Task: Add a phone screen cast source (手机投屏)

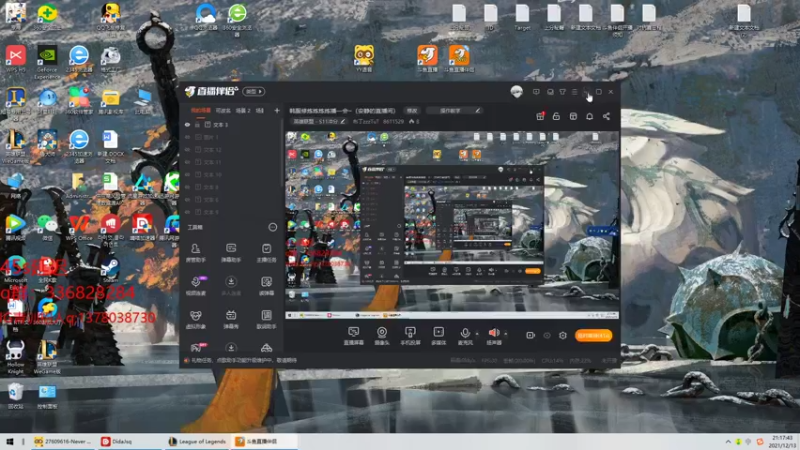Action: (410, 336)
